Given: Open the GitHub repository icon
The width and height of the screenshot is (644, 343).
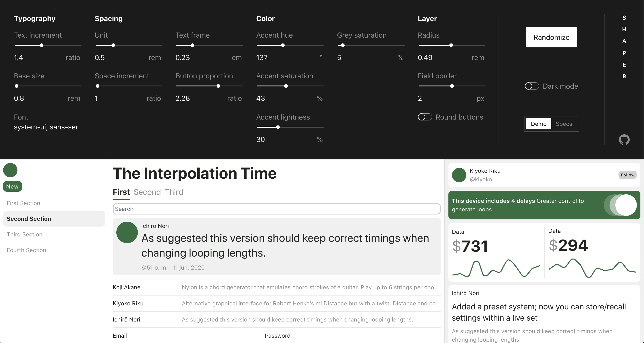Looking at the screenshot, I should click(x=624, y=140).
